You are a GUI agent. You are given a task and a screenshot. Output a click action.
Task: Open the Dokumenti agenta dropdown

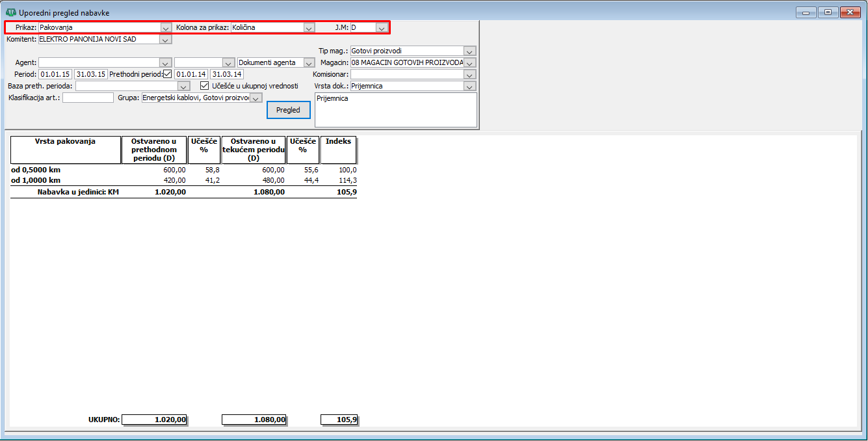309,62
